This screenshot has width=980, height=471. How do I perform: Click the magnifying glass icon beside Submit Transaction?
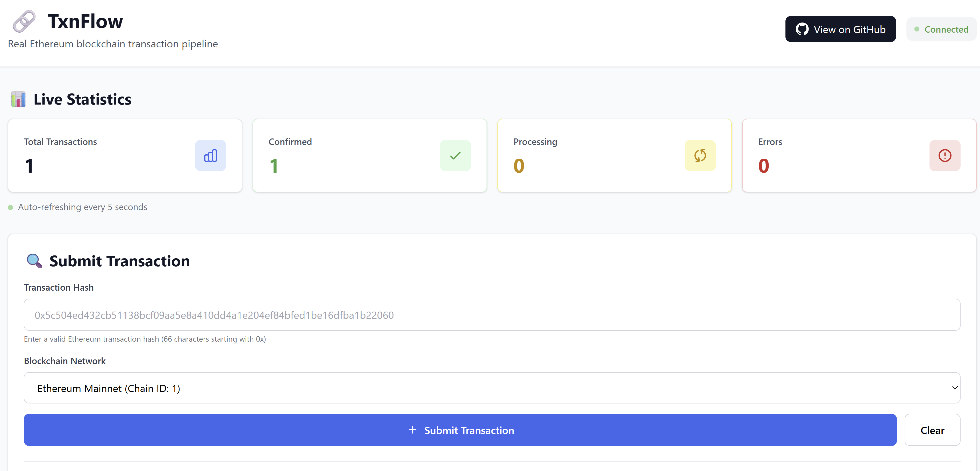[34, 261]
